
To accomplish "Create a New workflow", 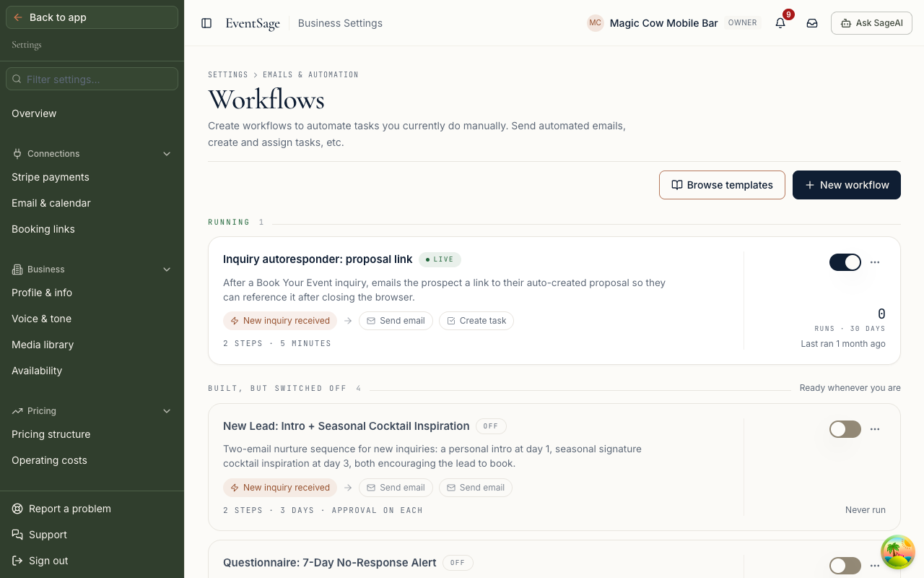I will point(847,185).
